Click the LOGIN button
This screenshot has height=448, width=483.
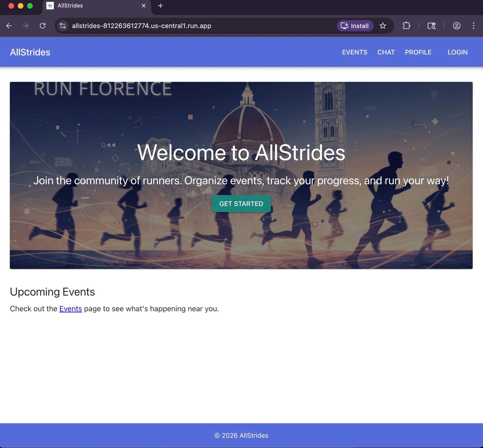[x=457, y=52]
